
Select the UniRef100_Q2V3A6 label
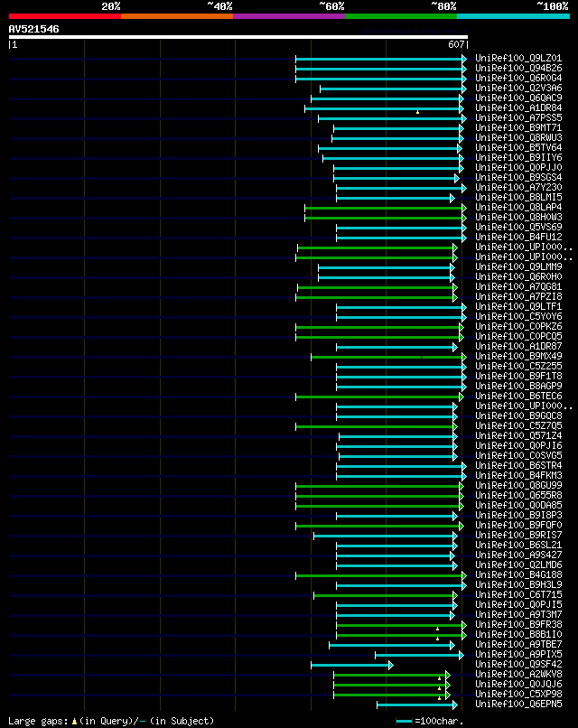pos(518,88)
